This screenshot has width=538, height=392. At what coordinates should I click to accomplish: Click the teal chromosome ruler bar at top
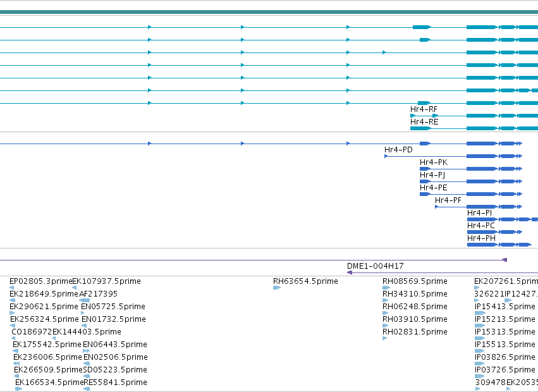pyautogui.click(x=269, y=12)
